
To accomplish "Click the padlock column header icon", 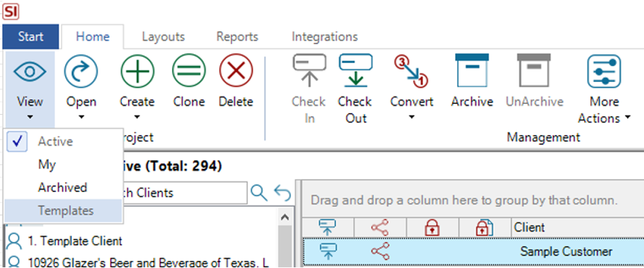I will pos(431,227).
